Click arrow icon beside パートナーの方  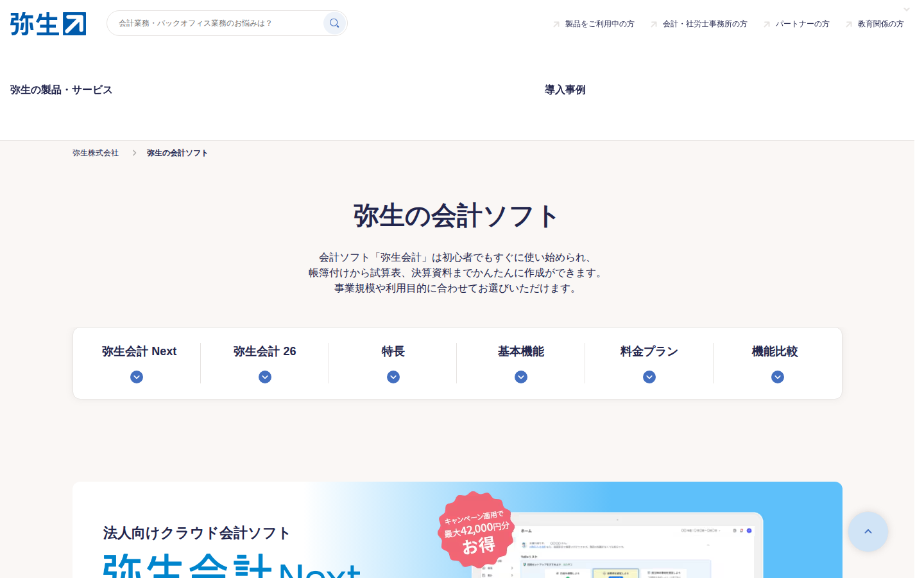(766, 24)
